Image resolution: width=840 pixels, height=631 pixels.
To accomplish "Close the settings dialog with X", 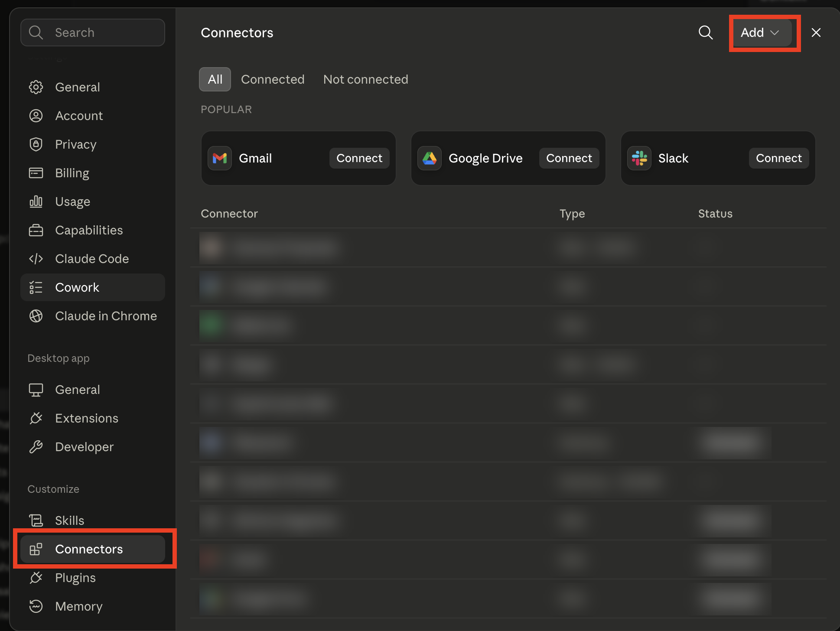I will pos(816,33).
